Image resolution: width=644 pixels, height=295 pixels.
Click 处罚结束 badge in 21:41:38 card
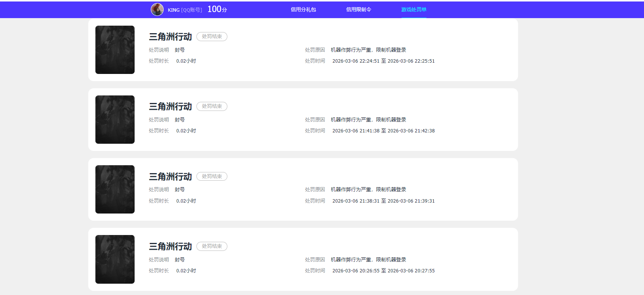click(x=212, y=106)
